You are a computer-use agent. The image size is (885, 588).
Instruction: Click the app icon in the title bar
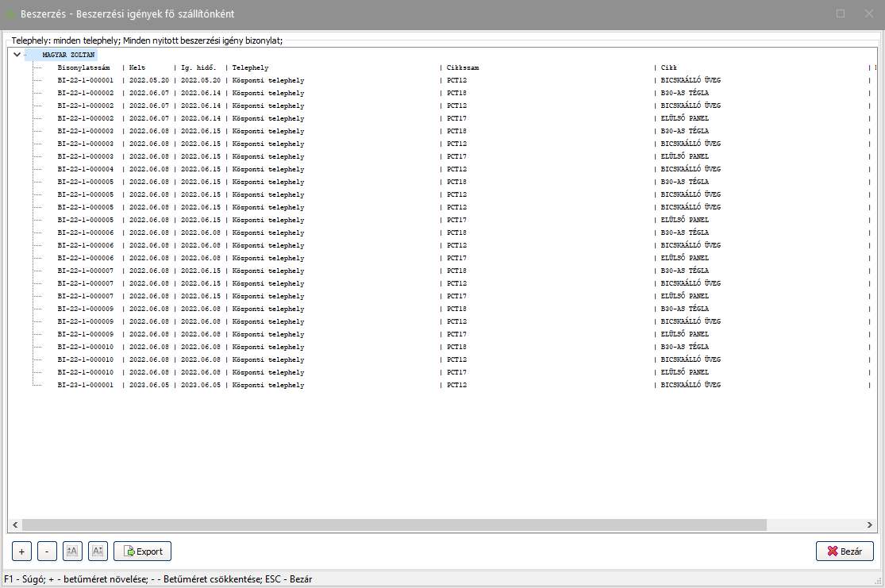pyautogui.click(x=11, y=14)
